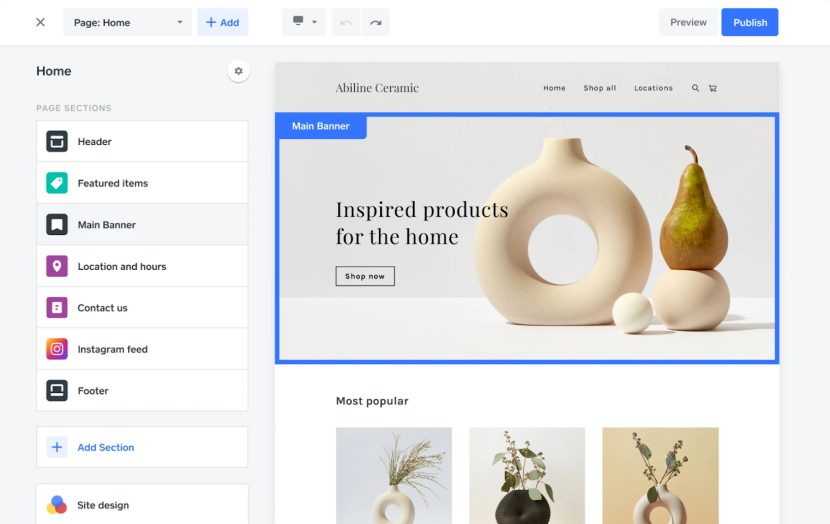Click the Main Banner bookmark icon

coord(57,224)
